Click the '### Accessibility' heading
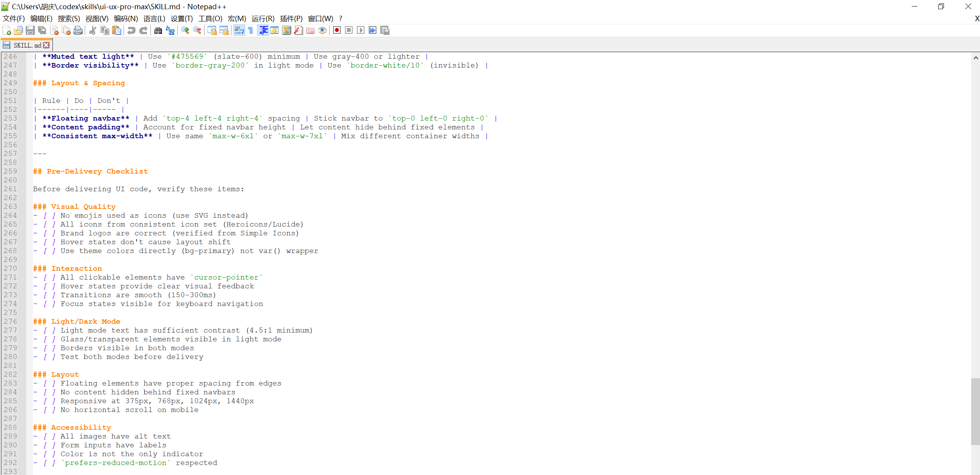Image resolution: width=980 pixels, height=475 pixels. pos(72,427)
